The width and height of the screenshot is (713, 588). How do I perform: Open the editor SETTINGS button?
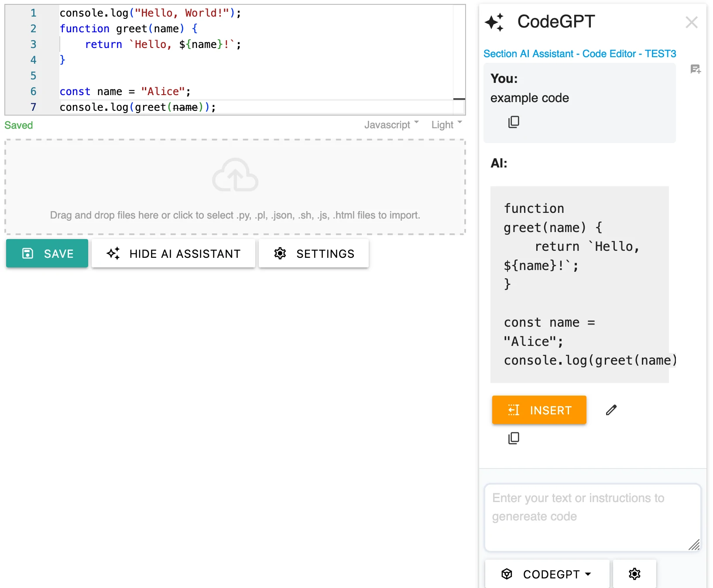coord(314,253)
